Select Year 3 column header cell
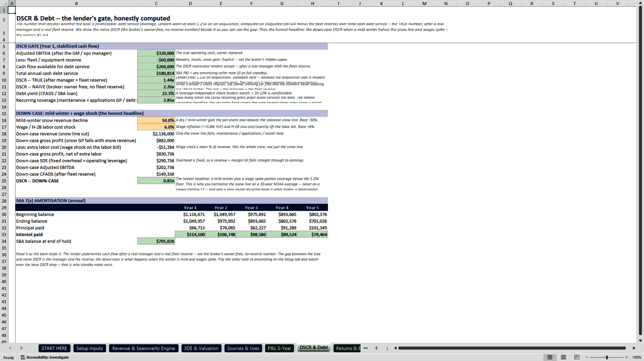The width and height of the screenshot is (644, 361). pos(251,208)
